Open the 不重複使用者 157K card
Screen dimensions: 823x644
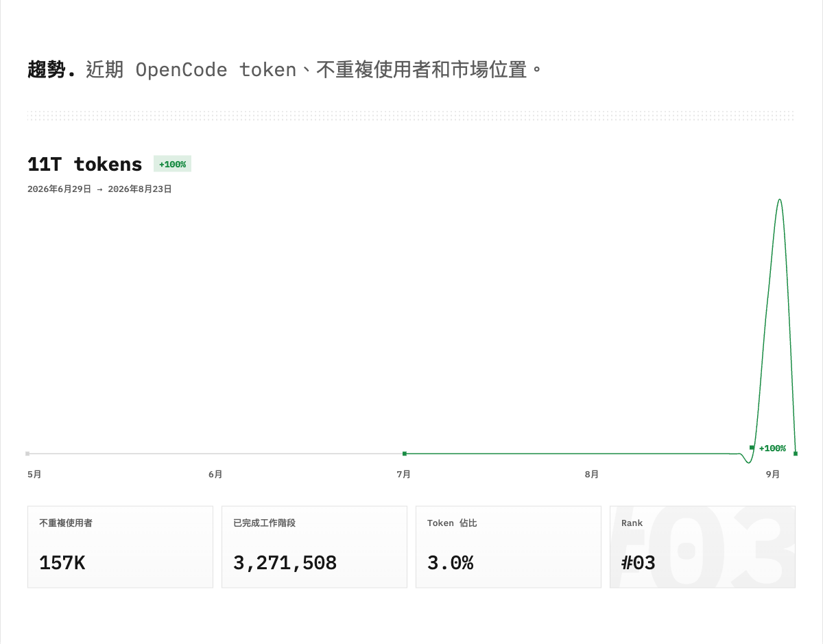click(120, 547)
